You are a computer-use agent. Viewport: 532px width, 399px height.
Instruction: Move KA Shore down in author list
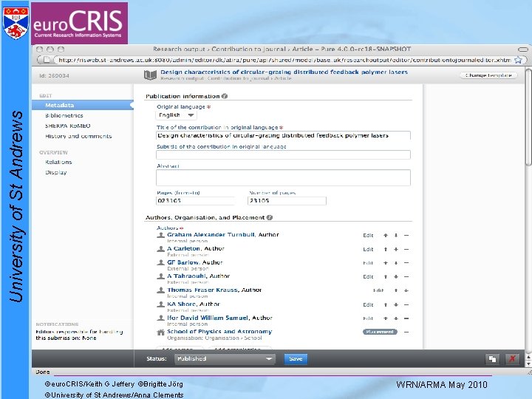coord(396,304)
